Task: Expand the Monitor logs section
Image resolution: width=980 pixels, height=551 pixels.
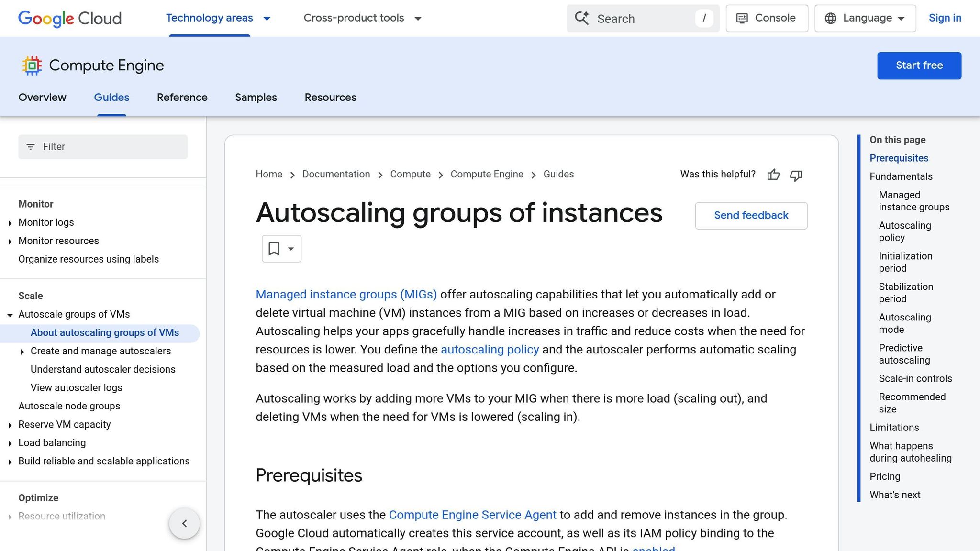Action: (x=11, y=222)
